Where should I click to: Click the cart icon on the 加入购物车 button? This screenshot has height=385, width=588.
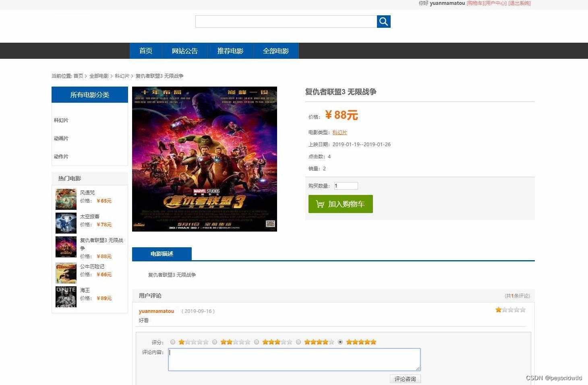pyautogui.click(x=320, y=204)
